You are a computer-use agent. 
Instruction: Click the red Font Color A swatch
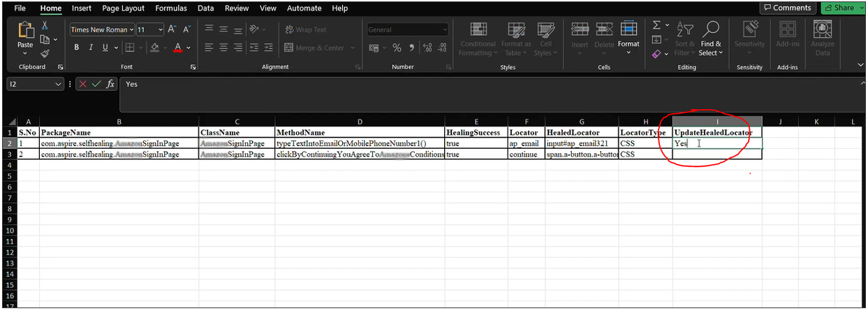[x=177, y=48]
